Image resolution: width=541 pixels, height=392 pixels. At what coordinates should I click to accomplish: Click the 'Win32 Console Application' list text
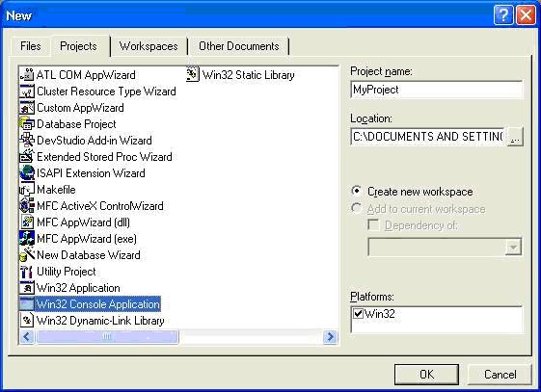(98, 304)
